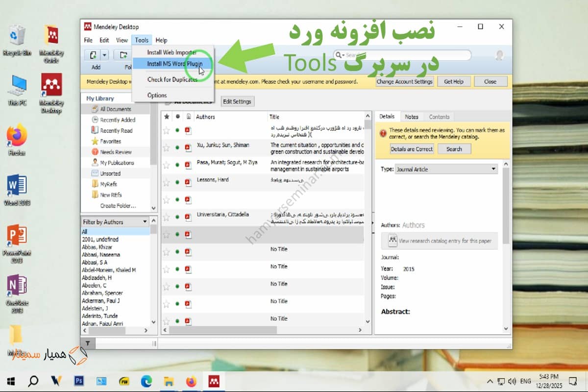Open Filter by Authors dropdown
The height and width of the screenshot is (392, 588).
tap(115, 221)
